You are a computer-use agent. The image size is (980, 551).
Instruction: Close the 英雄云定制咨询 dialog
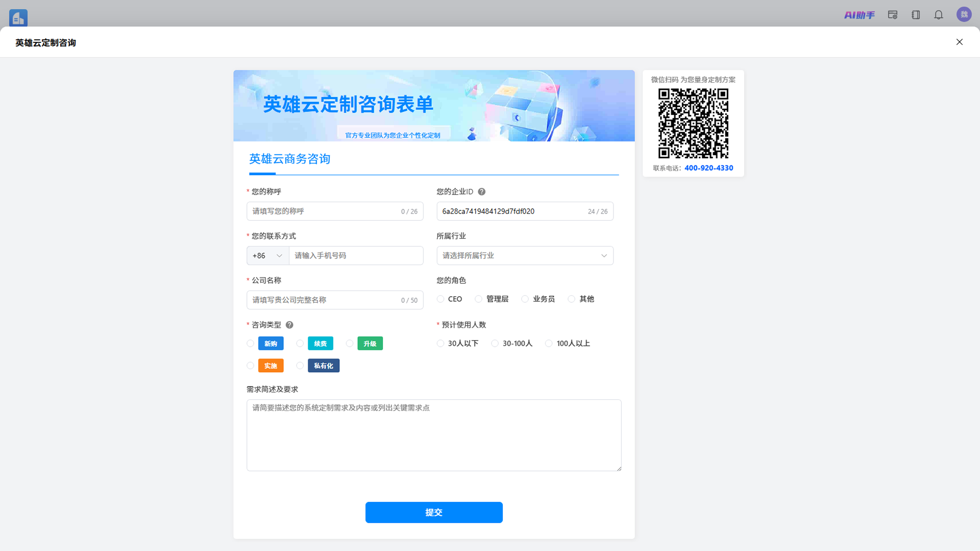[960, 42]
